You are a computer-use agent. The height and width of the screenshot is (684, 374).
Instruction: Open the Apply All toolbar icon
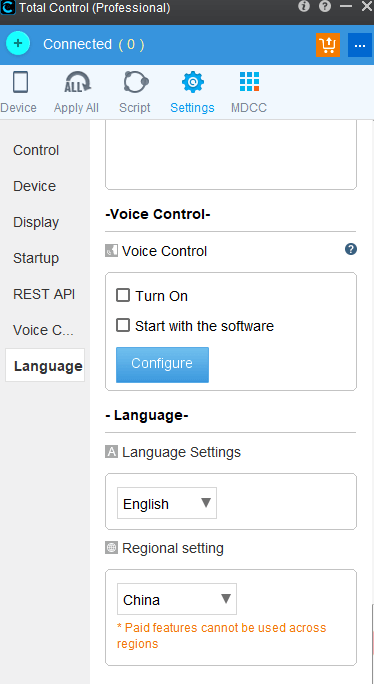tap(77, 82)
